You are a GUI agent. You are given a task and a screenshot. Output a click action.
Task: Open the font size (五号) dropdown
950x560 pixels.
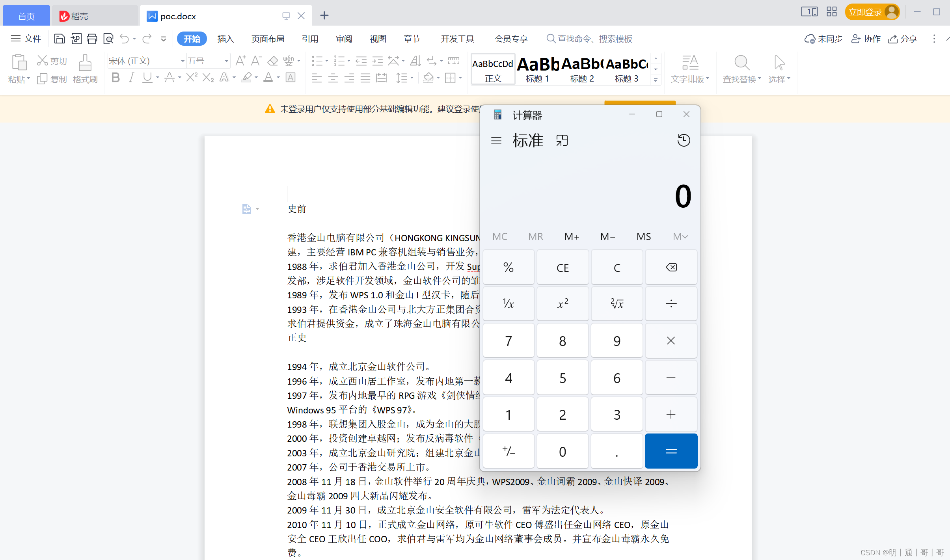[x=226, y=61]
